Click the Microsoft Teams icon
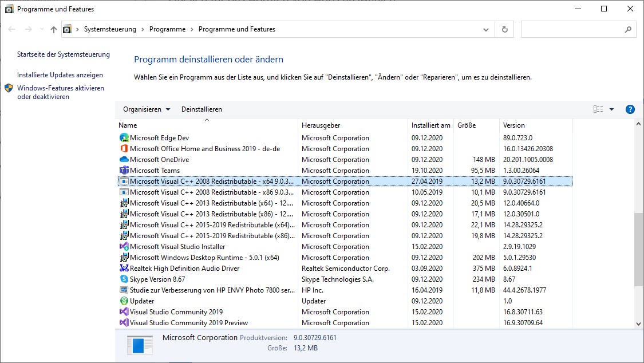 tap(124, 171)
